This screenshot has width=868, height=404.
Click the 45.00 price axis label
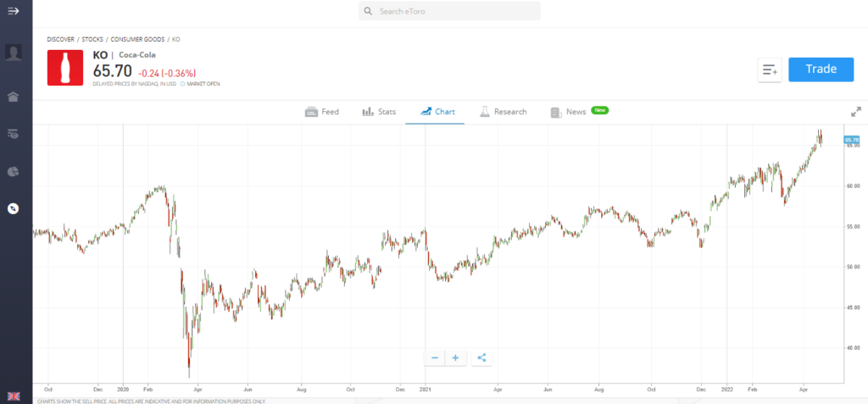(x=853, y=307)
